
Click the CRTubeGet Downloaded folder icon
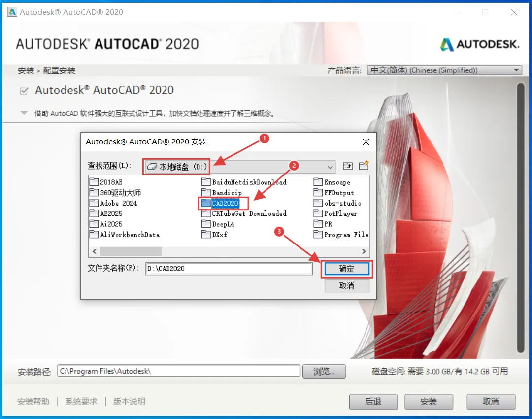206,213
